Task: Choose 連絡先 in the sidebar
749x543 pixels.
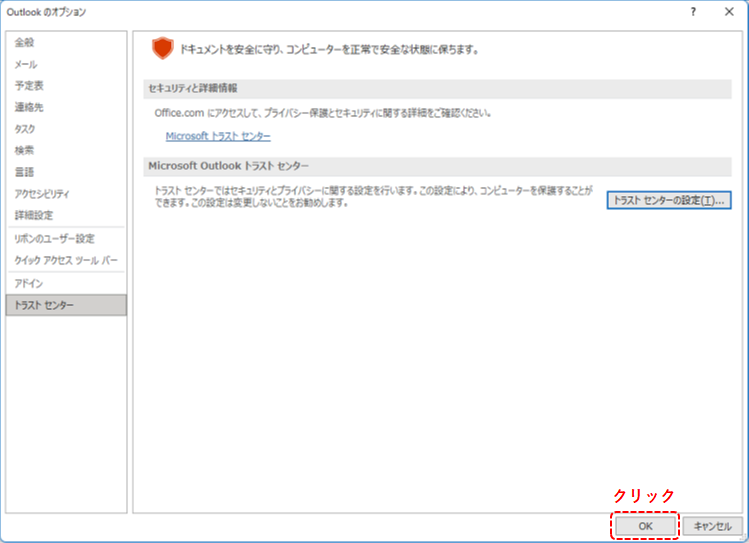Action: pos(66,107)
